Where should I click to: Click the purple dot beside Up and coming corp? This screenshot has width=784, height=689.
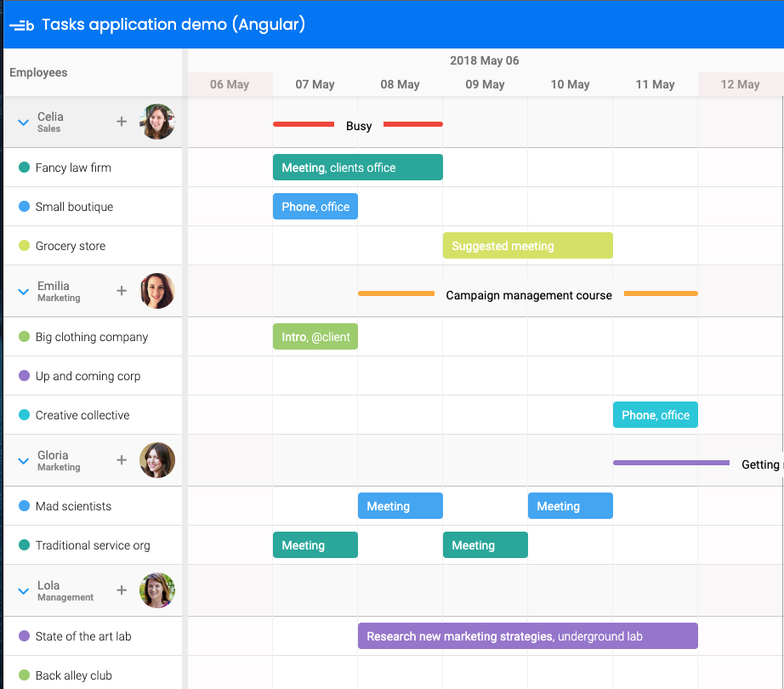(25, 376)
